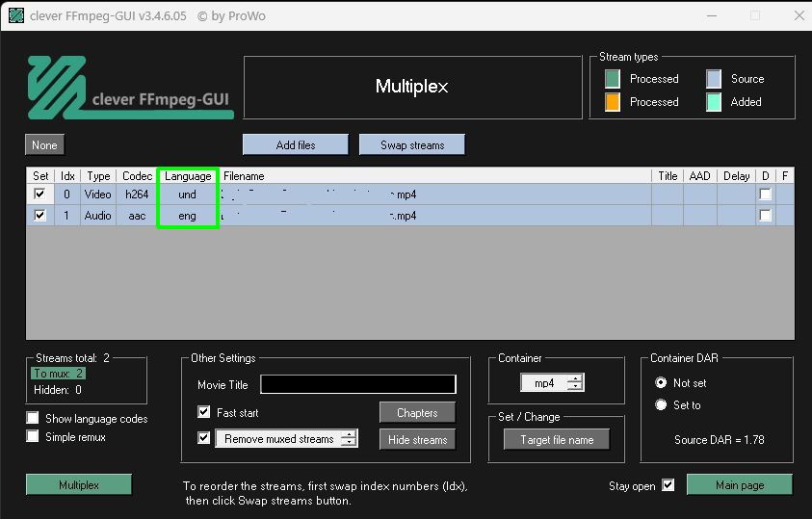Tick the D checkbox in Video row
812x519 pixels.
click(x=765, y=195)
